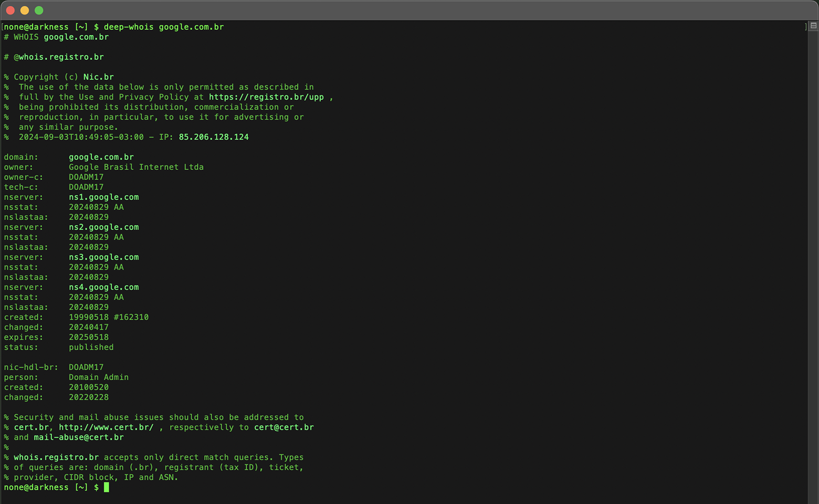Select owner Google Brasil Internet Ltda
Image resolution: width=819 pixels, height=504 pixels.
[x=136, y=166]
